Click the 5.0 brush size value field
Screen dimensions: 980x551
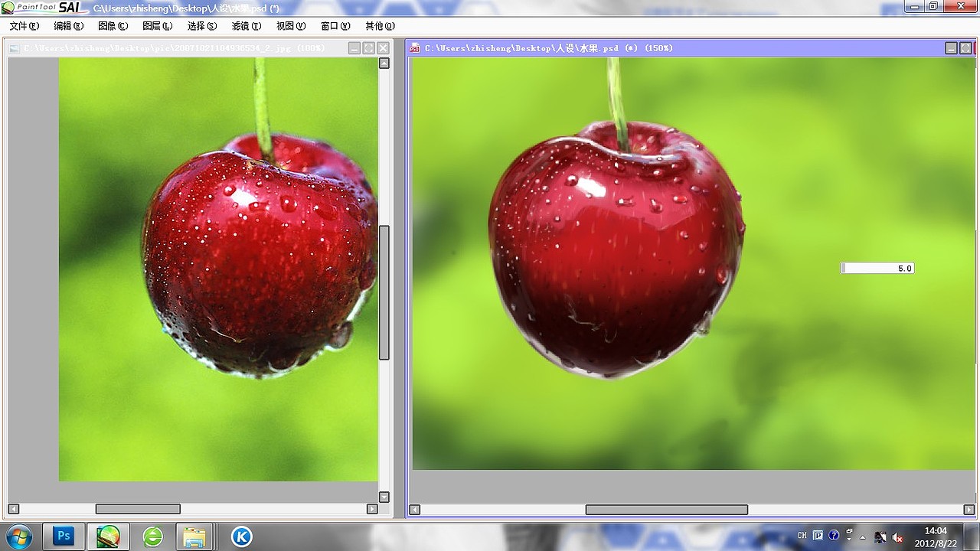(x=877, y=268)
